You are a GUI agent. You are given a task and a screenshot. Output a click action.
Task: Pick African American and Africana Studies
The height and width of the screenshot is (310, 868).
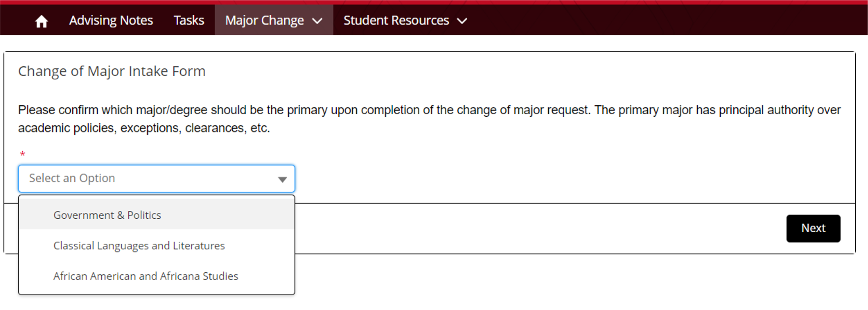pyautogui.click(x=146, y=276)
